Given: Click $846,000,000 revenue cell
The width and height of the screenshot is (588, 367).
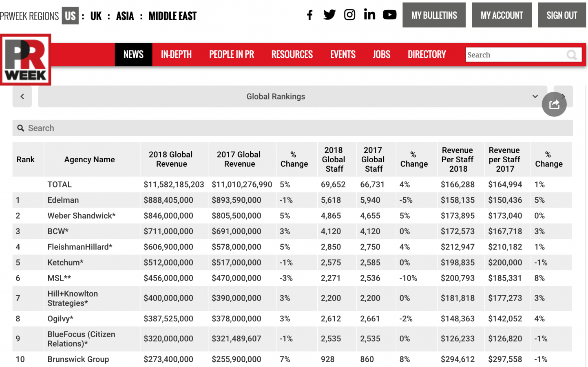Looking at the screenshot, I should pos(168,216).
